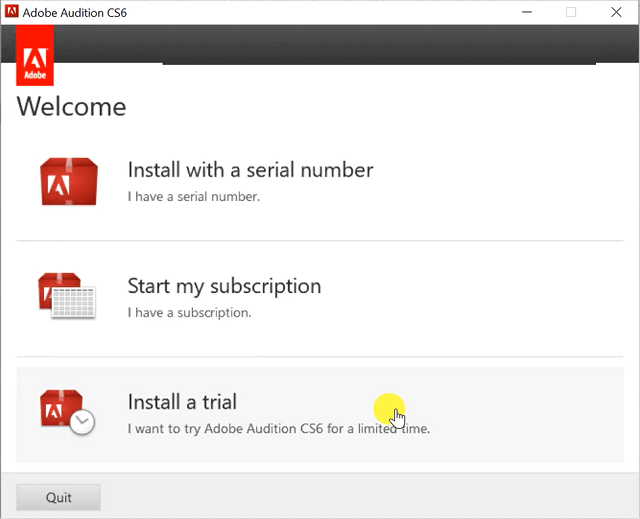The height and width of the screenshot is (519, 640).
Task: Click "I have a serial number." description
Action: pos(193,197)
